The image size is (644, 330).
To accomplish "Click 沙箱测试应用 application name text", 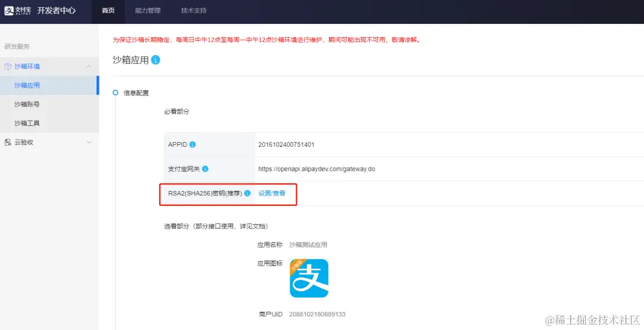I will click(x=308, y=245).
